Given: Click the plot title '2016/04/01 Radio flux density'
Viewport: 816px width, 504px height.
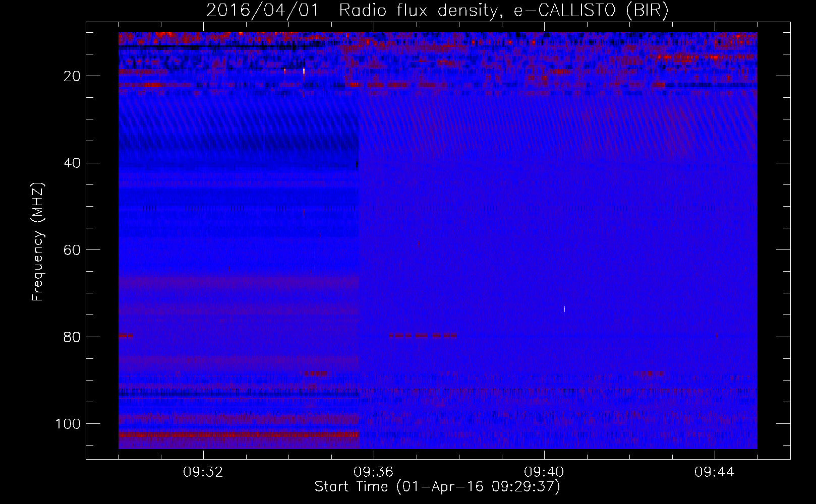Looking at the screenshot, I should click(x=437, y=11).
